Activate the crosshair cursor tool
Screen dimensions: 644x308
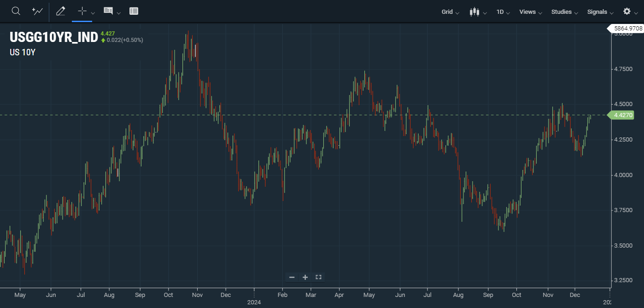tap(82, 11)
